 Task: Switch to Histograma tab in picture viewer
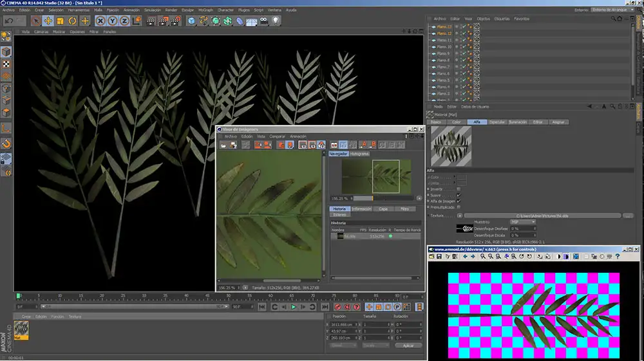click(x=359, y=154)
